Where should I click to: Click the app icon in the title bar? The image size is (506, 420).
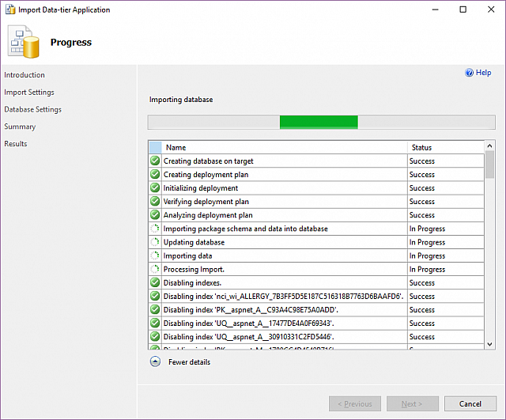pyautogui.click(x=9, y=9)
